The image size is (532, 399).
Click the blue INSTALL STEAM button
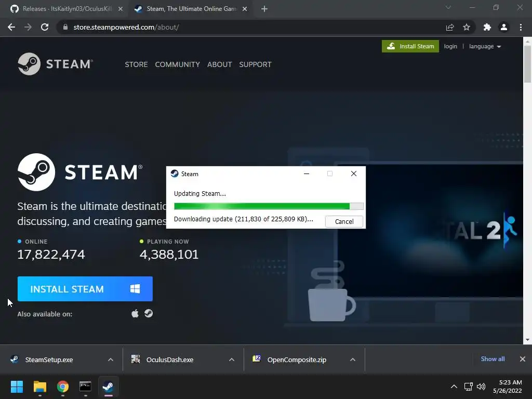(85, 289)
